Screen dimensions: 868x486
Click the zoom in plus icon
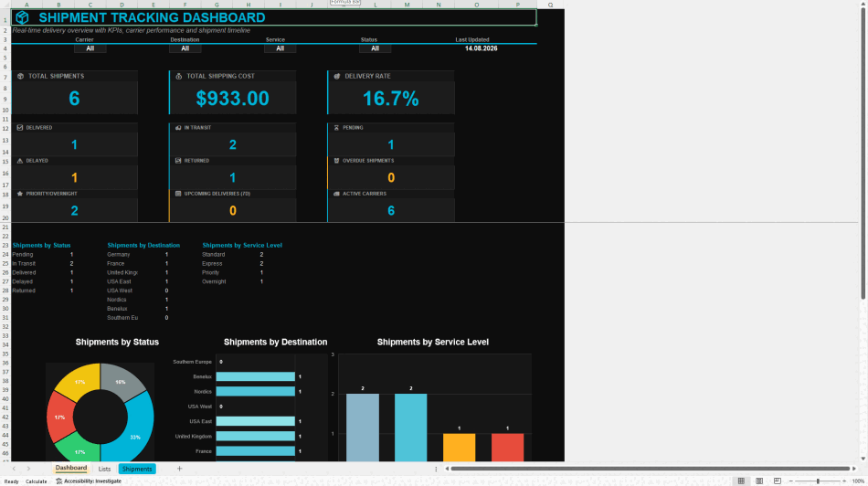843,481
